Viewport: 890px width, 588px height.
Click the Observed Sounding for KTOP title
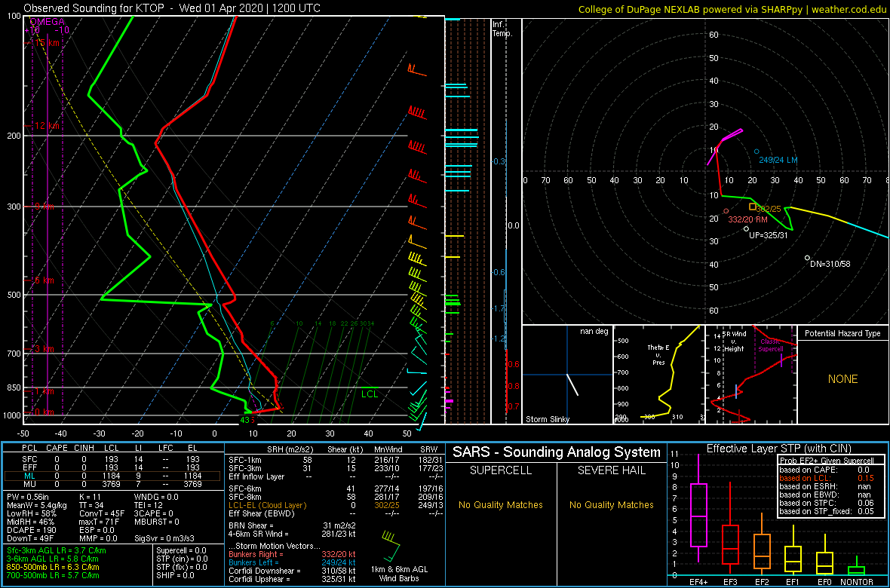pyautogui.click(x=172, y=8)
